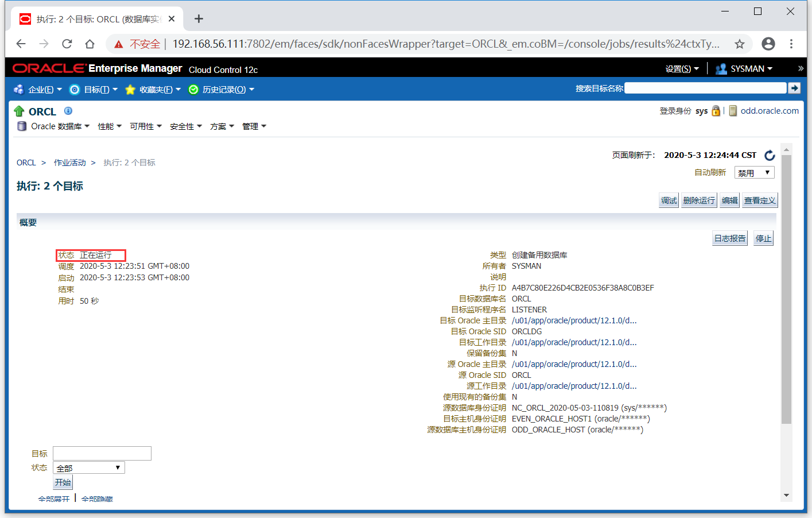Expand the header overflow chevron
The image size is (812, 518).
(x=801, y=68)
